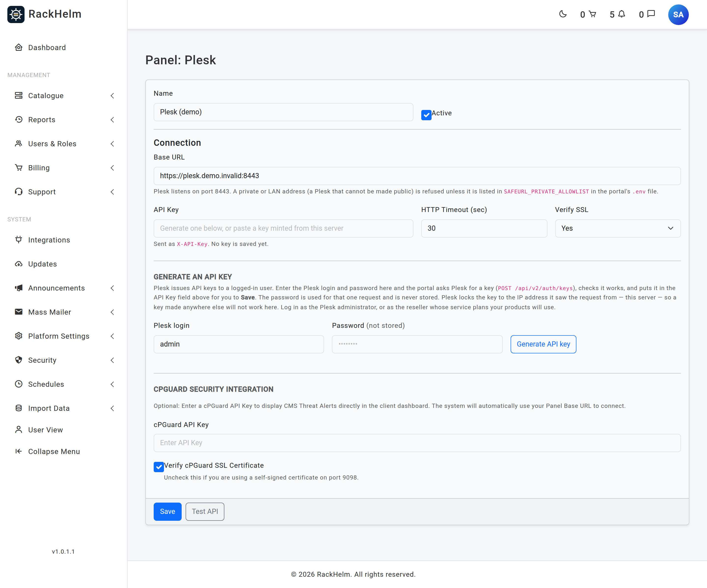707x588 pixels.
Task: Click the RackHelm brand name link
Action: (55, 14)
